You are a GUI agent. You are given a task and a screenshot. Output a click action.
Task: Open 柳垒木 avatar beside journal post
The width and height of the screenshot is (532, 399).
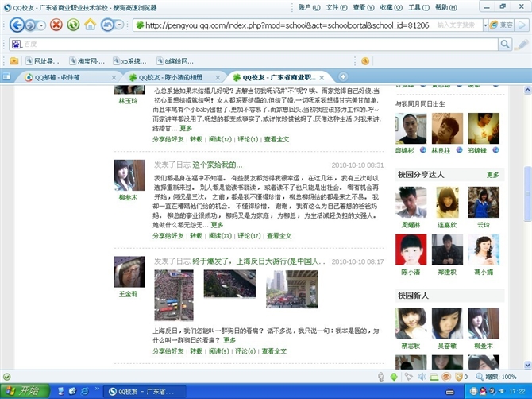coord(129,175)
